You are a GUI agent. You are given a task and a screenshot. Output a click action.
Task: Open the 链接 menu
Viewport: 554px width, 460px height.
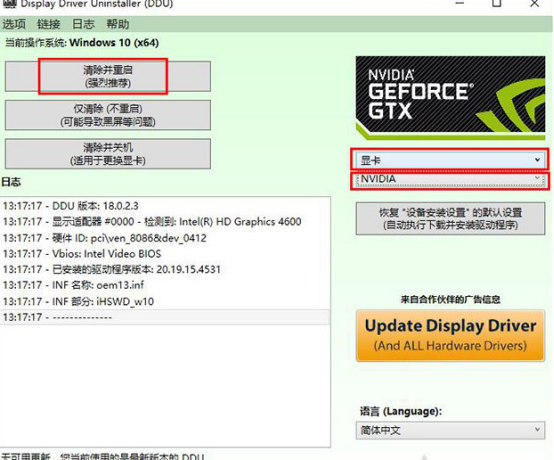(x=49, y=24)
